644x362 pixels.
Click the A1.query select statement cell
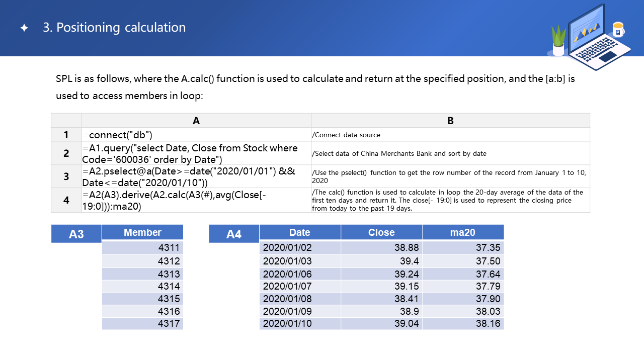pos(196,153)
